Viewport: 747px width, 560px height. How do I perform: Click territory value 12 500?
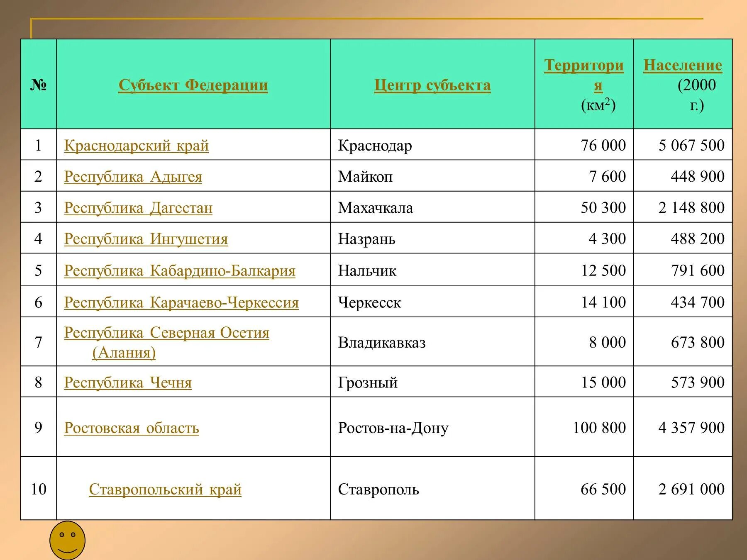click(603, 270)
